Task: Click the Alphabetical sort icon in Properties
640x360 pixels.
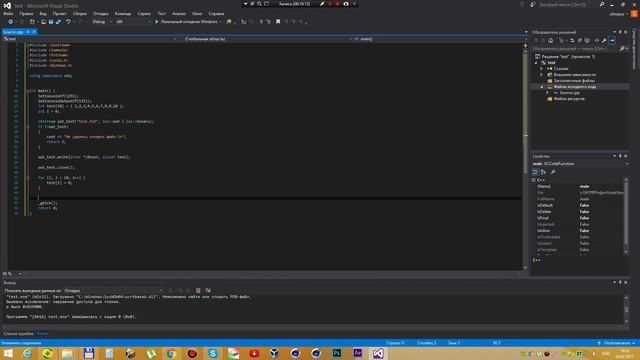Action: [543, 172]
